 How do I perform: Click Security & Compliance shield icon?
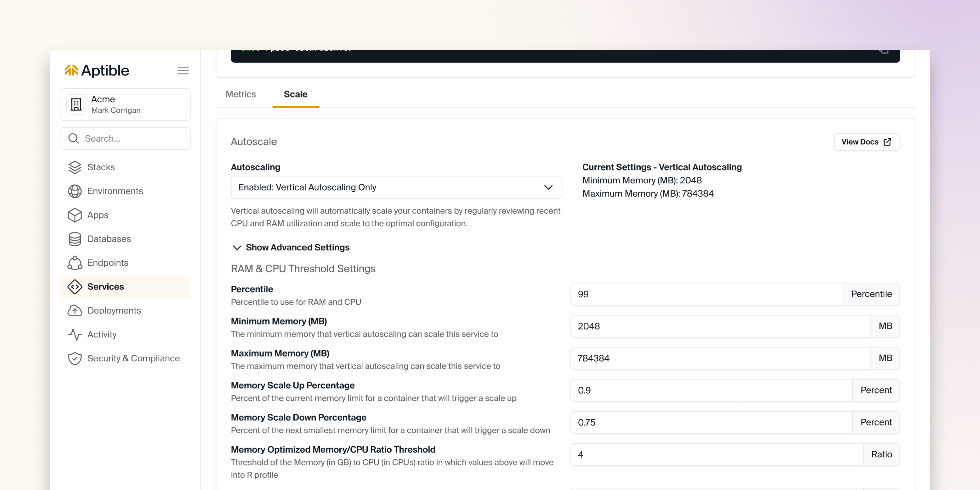point(75,358)
